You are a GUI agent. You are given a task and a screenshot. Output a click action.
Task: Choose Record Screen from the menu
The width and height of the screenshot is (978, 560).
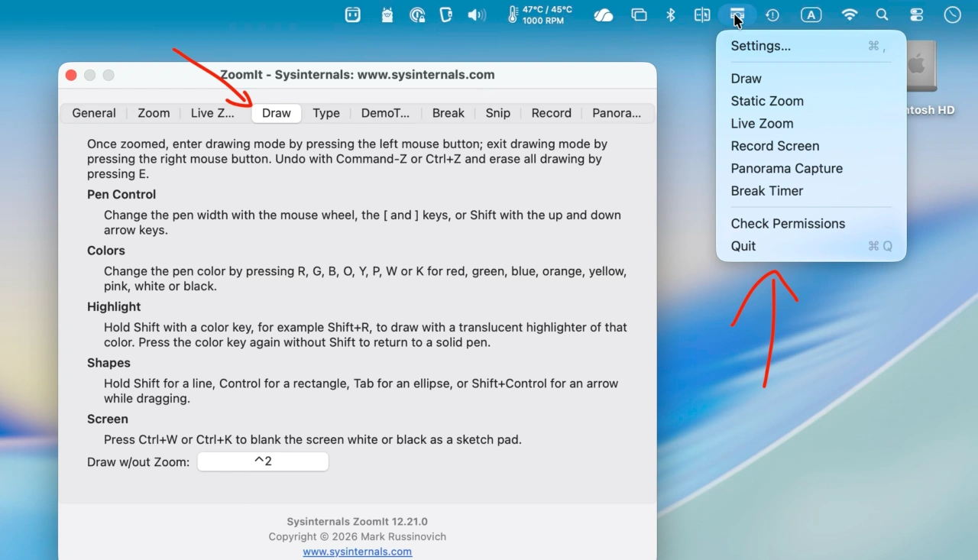811,146
